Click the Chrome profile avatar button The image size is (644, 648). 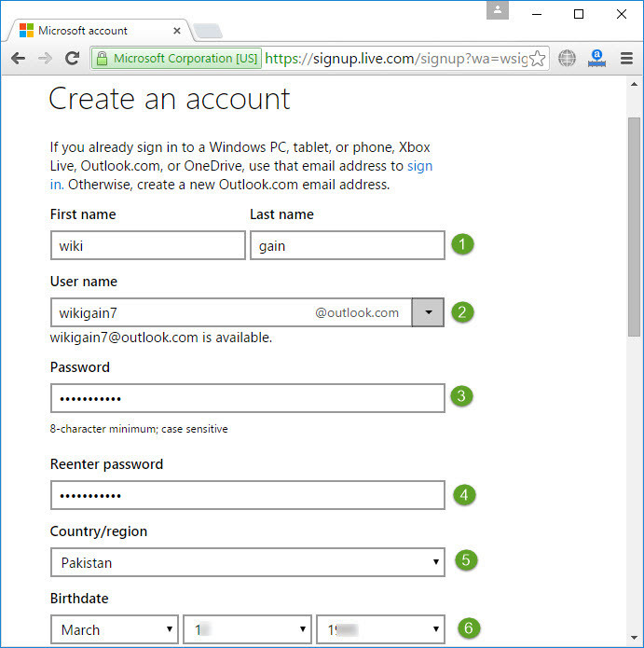coord(498,10)
